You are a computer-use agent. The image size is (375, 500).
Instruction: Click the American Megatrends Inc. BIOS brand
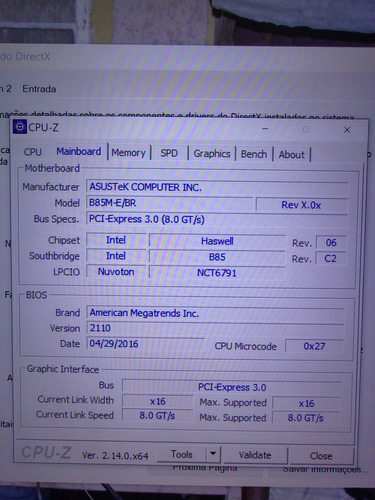[x=215, y=313]
